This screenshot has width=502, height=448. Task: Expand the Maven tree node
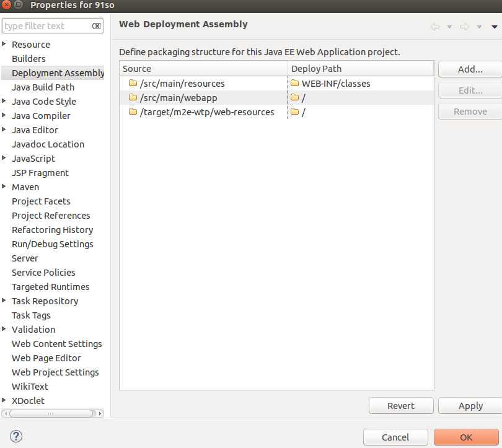5,187
